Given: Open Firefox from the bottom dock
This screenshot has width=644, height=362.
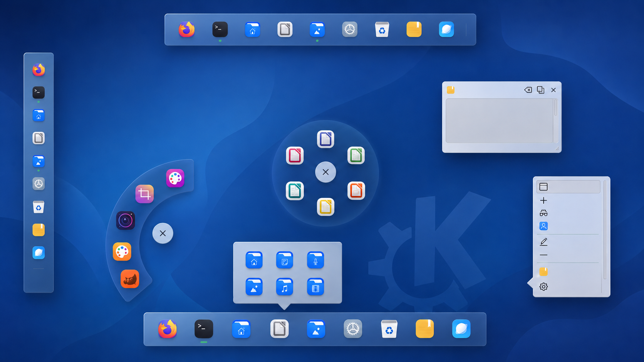Looking at the screenshot, I should click(x=168, y=329).
